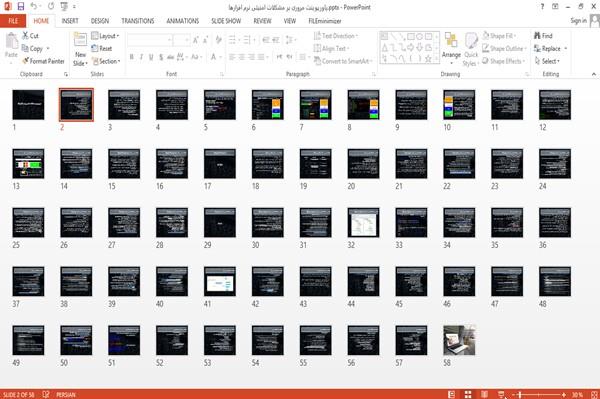Click the Cut button

(x=30, y=36)
